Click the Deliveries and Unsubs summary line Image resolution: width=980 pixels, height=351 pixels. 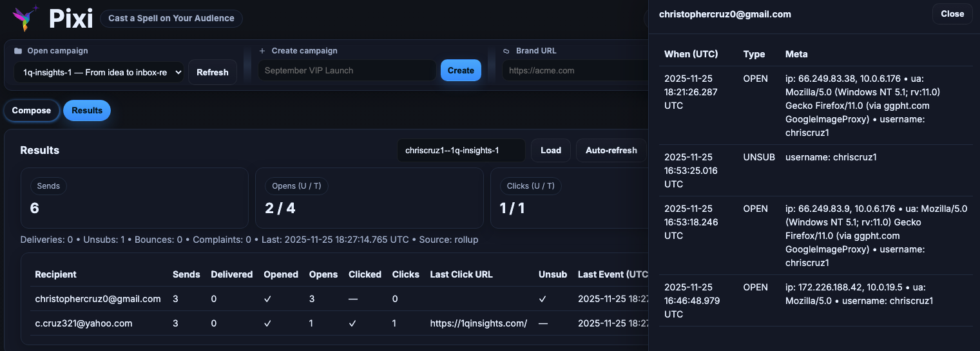(x=249, y=240)
